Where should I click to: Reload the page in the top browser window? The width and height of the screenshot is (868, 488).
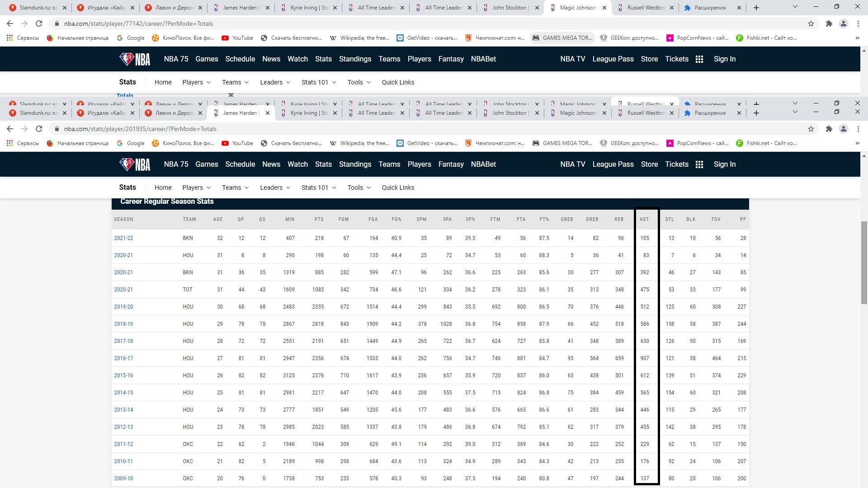pos(39,23)
